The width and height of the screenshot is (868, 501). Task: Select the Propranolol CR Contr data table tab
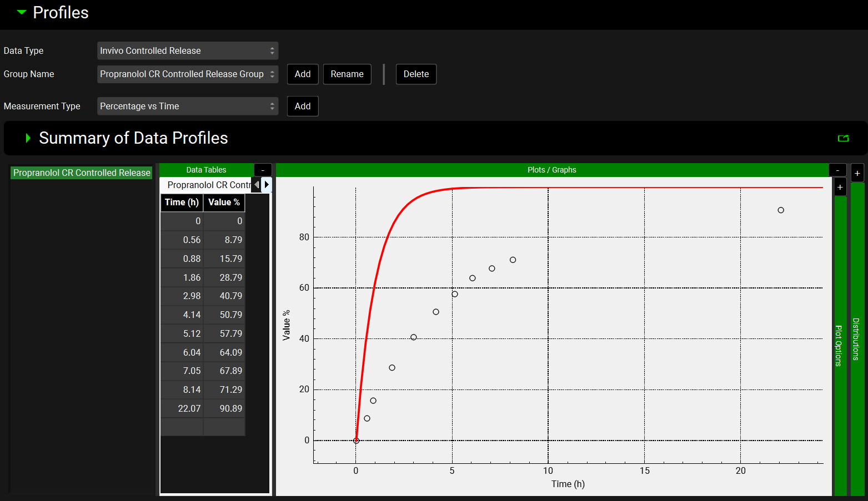click(x=208, y=185)
